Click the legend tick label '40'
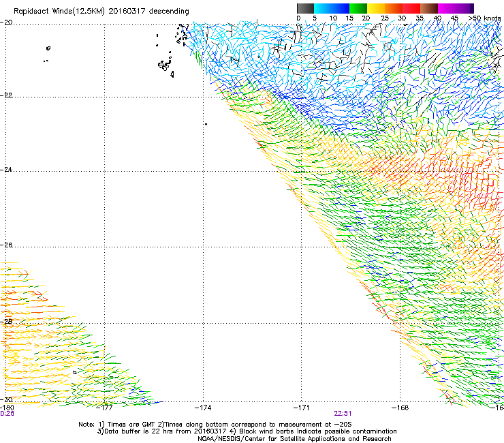Image resolution: width=504 pixels, height=443 pixels. tap(437, 18)
